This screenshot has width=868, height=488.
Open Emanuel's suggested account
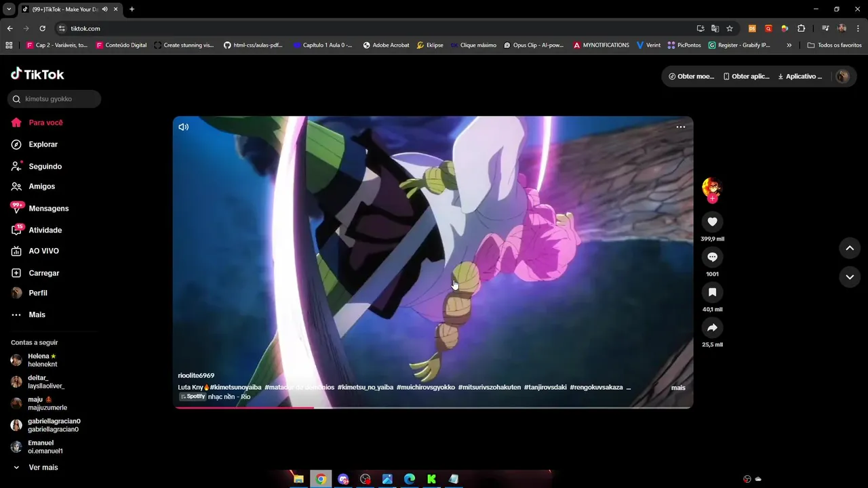point(37,447)
